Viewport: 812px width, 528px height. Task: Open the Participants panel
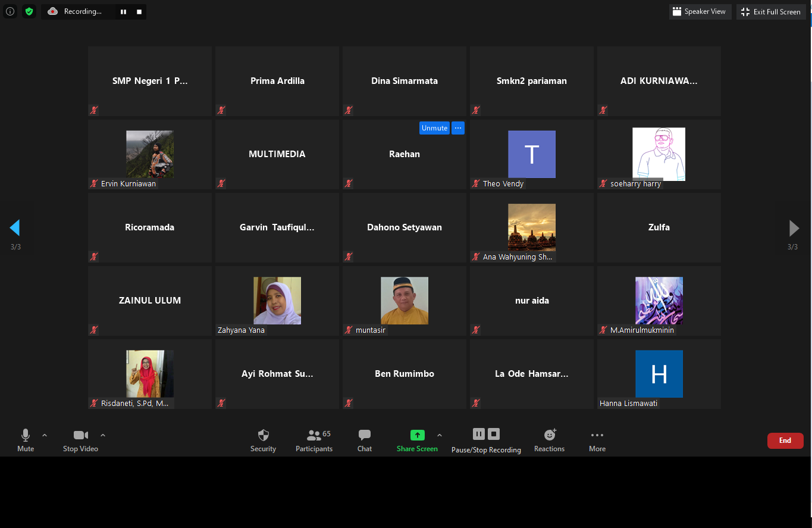tap(314, 435)
